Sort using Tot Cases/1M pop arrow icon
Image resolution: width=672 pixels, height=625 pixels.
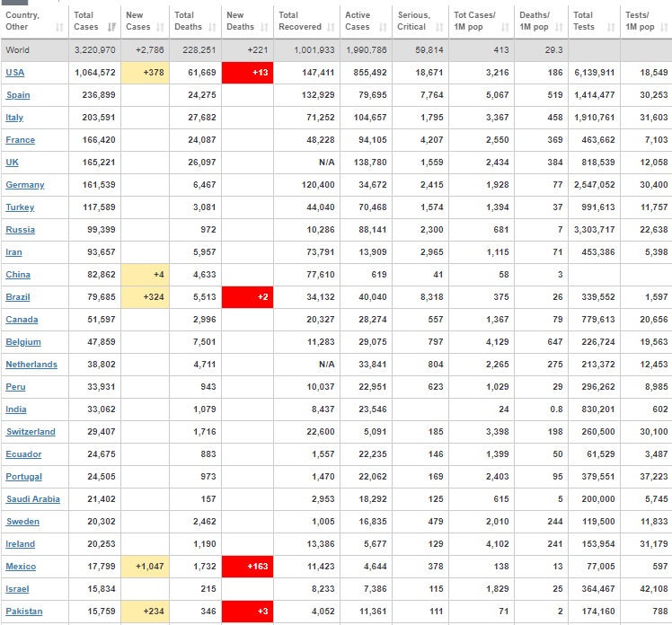(x=506, y=27)
